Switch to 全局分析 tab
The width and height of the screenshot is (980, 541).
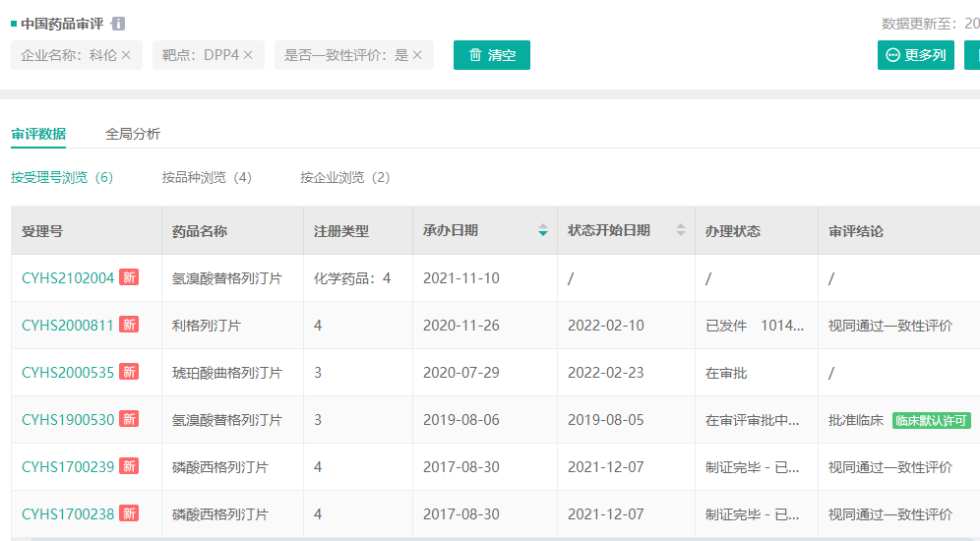coord(133,134)
